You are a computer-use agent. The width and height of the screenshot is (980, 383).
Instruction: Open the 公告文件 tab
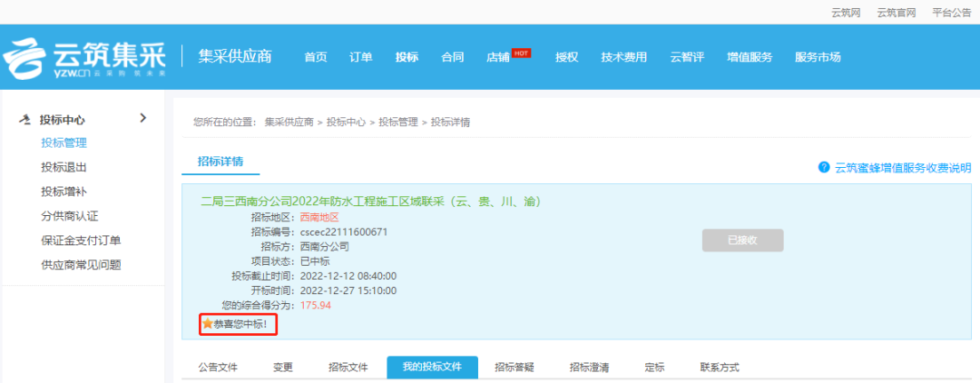pyautogui.click(x=218, y=368)
